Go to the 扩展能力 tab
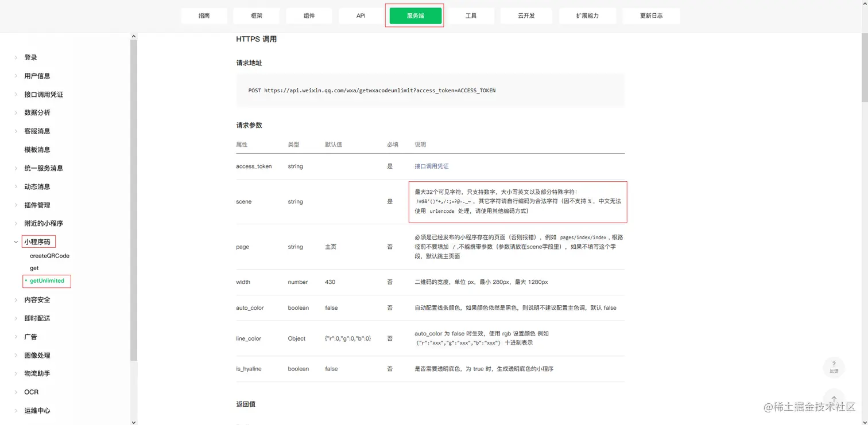Viewport: 868px width, 425px height. [587, 16]
